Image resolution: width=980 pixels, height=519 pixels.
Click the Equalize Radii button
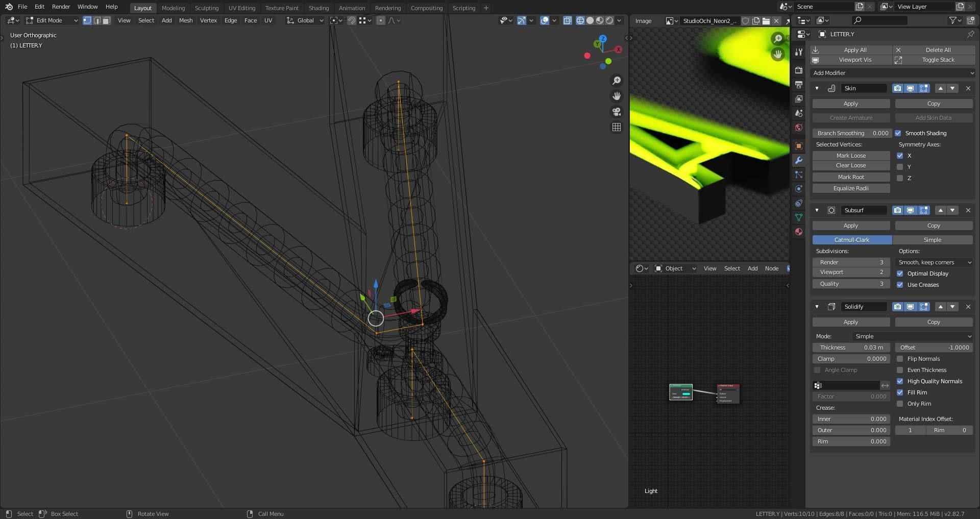(850, 188)
